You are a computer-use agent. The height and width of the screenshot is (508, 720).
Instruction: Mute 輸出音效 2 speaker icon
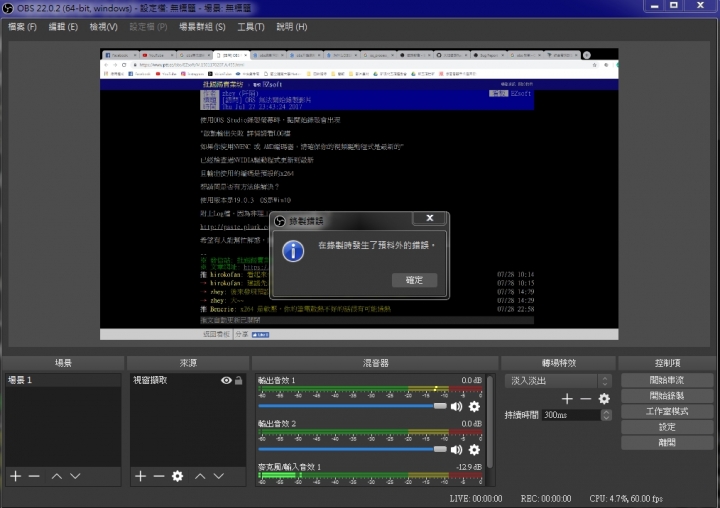coord(456,450)
